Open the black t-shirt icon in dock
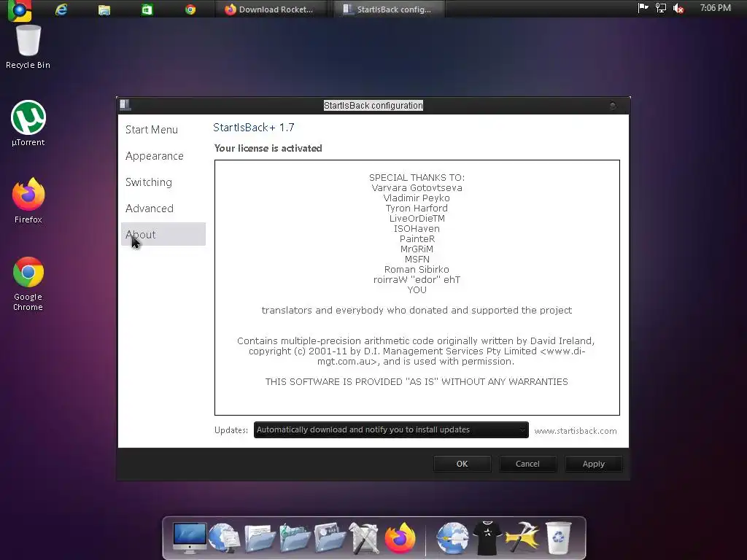747x560 pixels. 487,538
